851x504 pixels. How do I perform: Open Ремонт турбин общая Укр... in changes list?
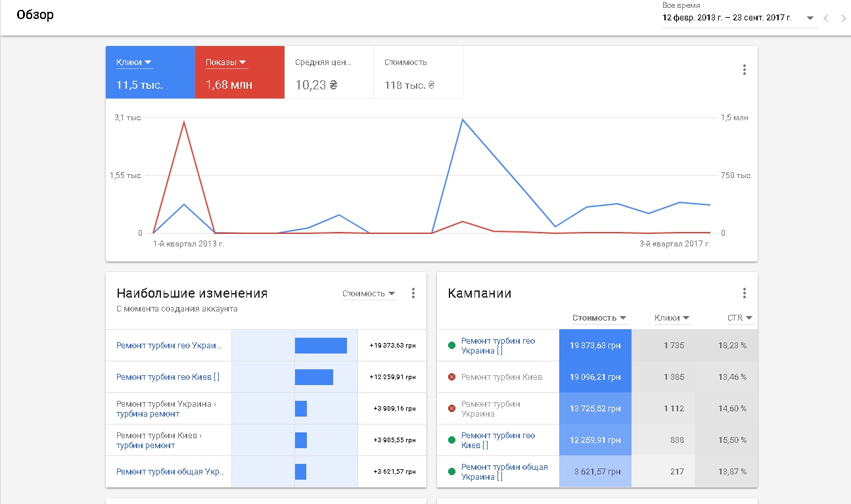(170, 472)
